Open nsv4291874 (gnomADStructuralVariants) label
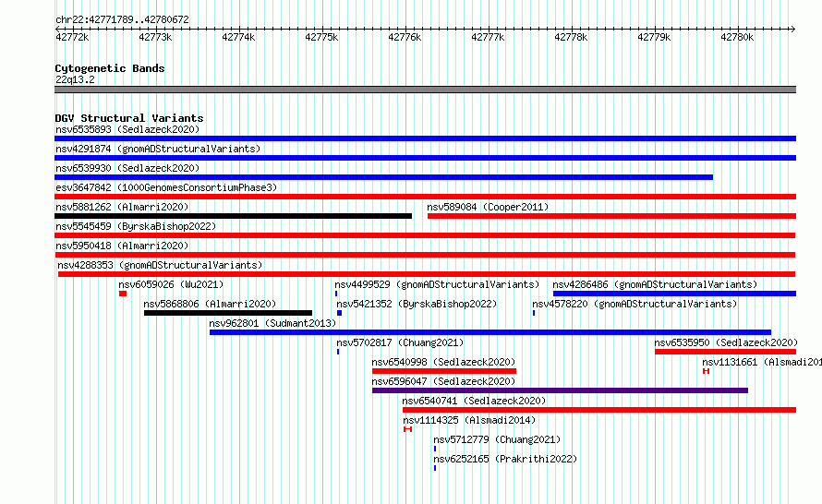 click(x=158, y=149)
